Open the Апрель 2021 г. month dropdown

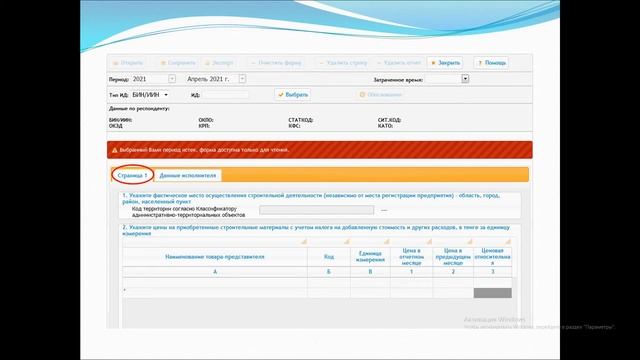(x=242, y=79)
